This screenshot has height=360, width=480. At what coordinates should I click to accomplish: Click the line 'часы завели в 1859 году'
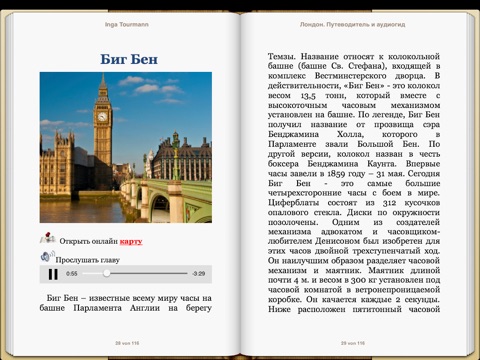click(354, 174)
